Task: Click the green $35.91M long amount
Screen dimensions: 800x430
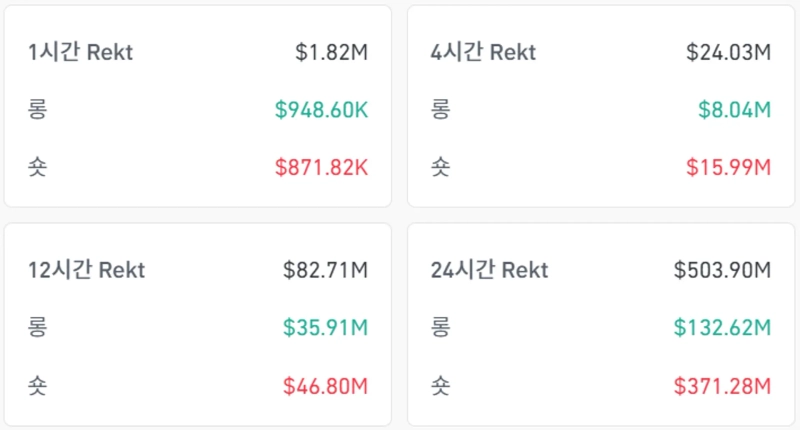Action: 326,327
